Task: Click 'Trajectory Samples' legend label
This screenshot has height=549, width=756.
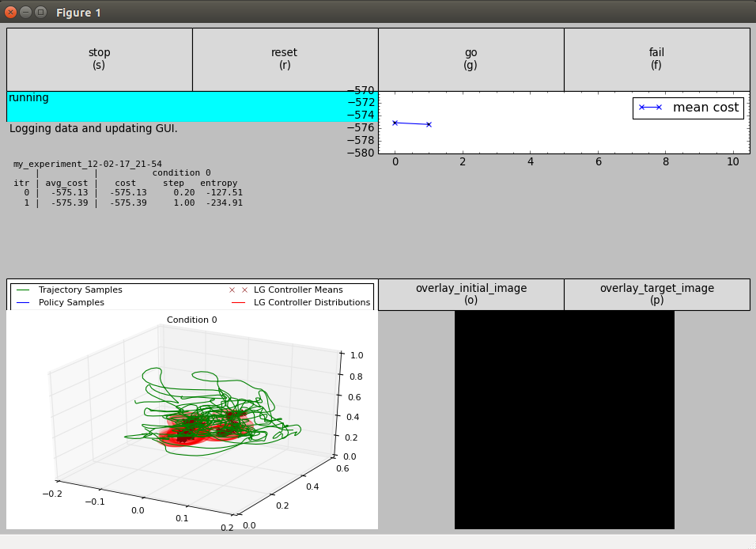Action: click(81, 290)
